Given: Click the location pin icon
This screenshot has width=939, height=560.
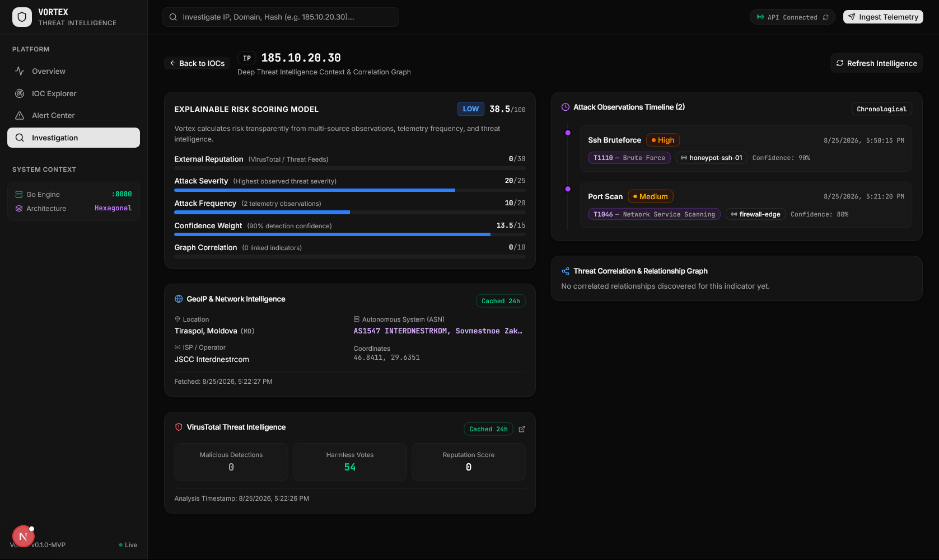Looking at the screenshot, I should click(177, 319).
